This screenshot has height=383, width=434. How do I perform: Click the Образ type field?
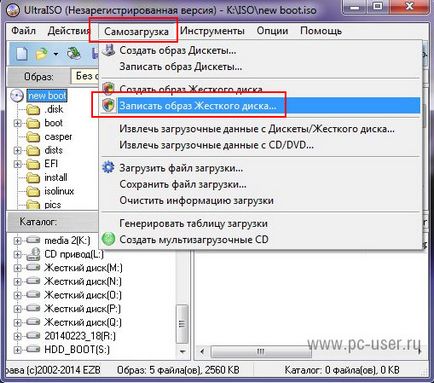pyautogui.click(x=85, y=76)
